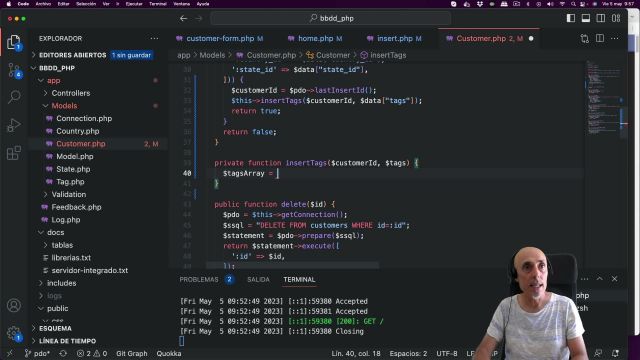This screenshot has height=360, width=640.
Task: Click the Espacios: 2 indentation setting
Action: [x=408, y=353]
